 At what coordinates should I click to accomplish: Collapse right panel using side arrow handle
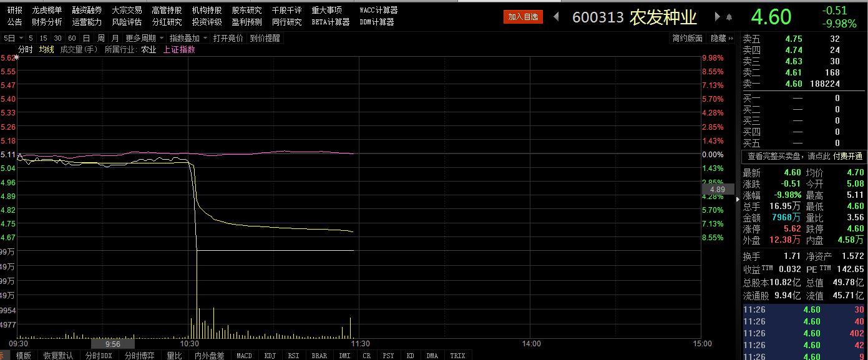coord(738,199)
